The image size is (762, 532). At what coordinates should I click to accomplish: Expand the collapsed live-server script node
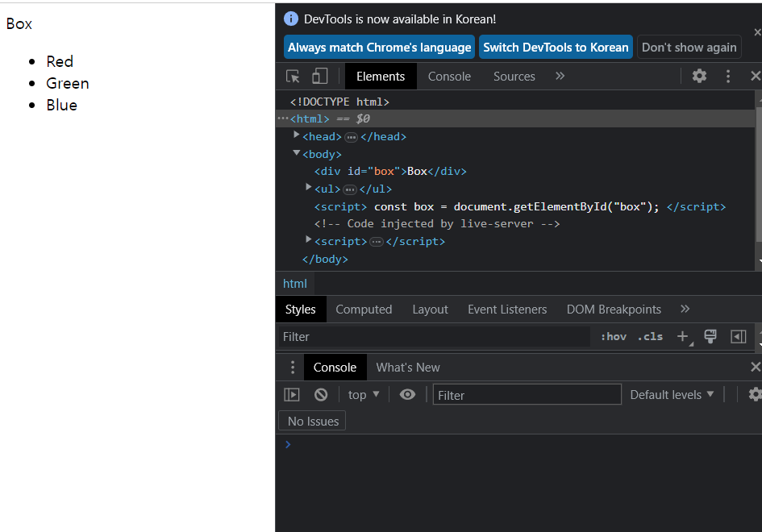pyautogui.click(x=308, y=239)
